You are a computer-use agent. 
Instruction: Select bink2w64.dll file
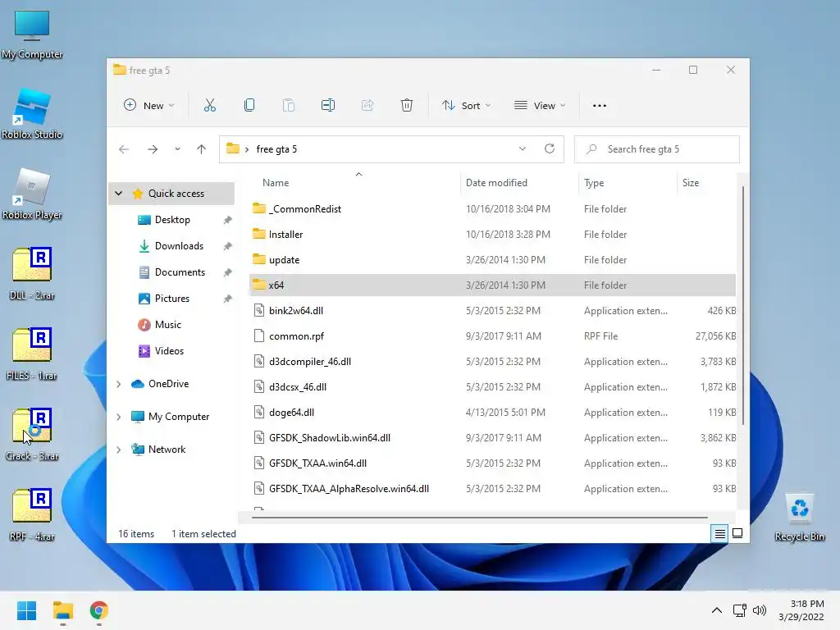point(492,311)
